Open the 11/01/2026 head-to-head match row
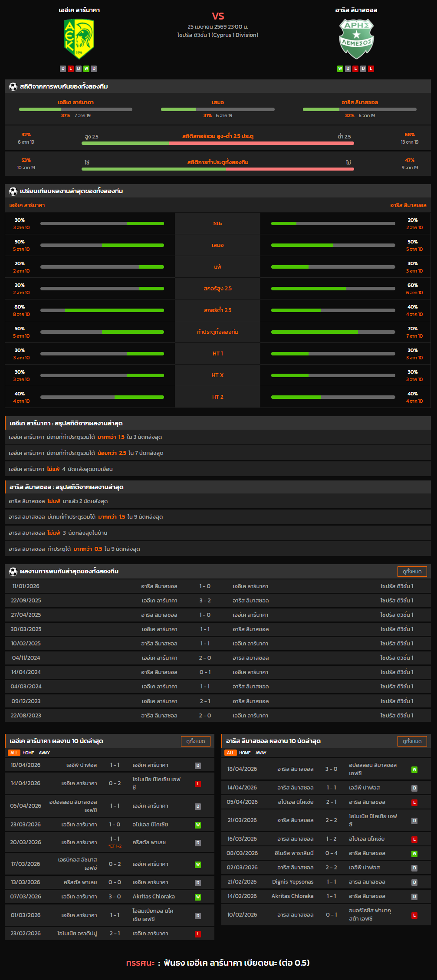437x980 pixels. click(x=218, y=586)
